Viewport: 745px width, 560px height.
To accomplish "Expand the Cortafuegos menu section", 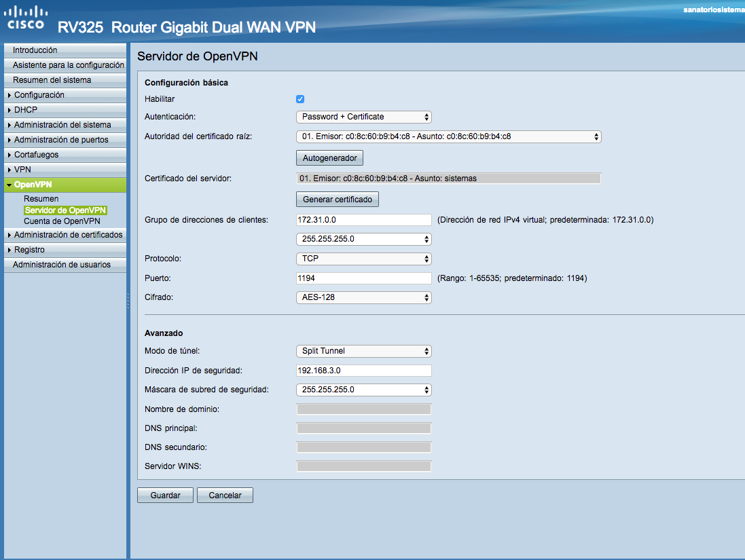I will 36,155.
